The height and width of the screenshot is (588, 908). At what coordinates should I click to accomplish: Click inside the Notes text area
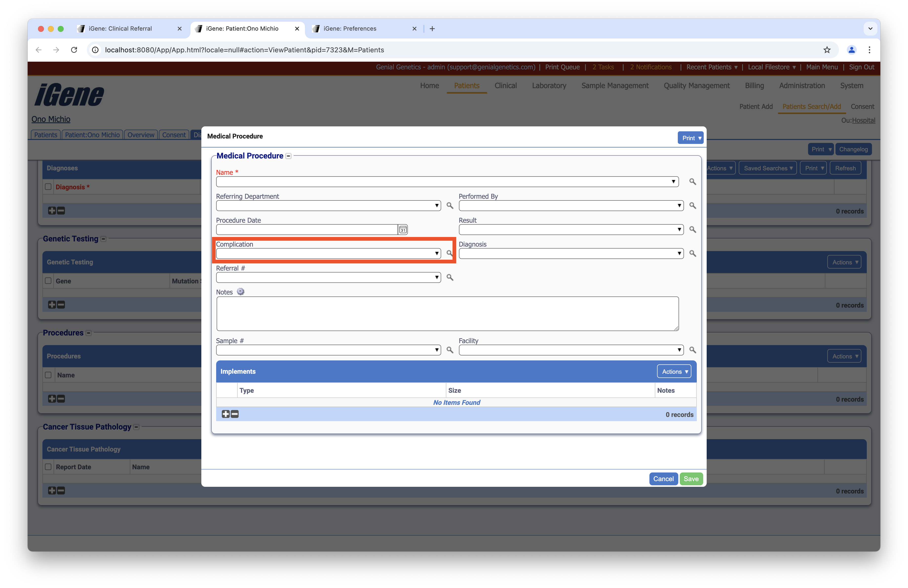pyautogui.click(x=447, y=314)
